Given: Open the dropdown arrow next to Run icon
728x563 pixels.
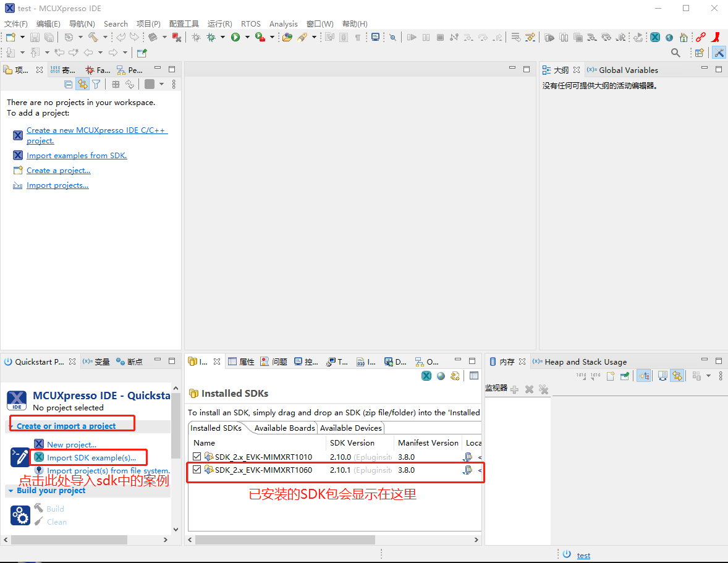Looking at the screenshot, I should pos(247,37).
